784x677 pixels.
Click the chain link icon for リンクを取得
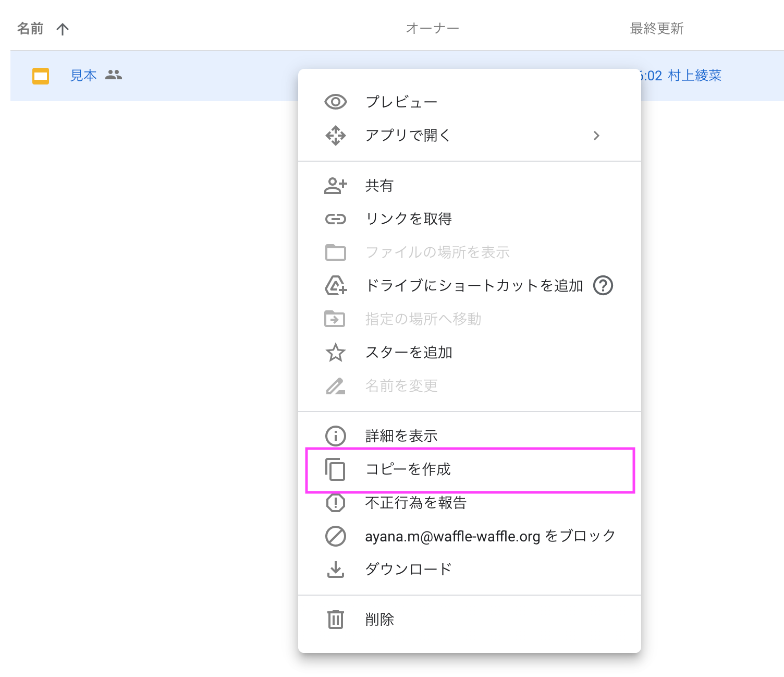tap(335, 219)
